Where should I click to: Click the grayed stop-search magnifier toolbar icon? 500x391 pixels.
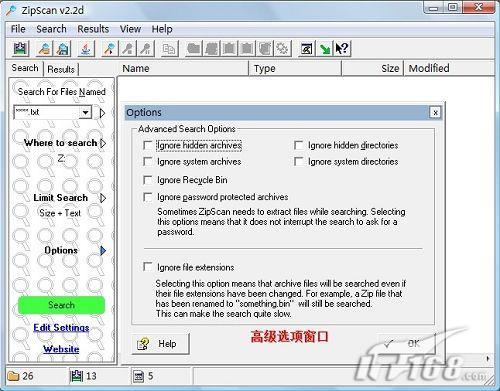coord(127,49)
